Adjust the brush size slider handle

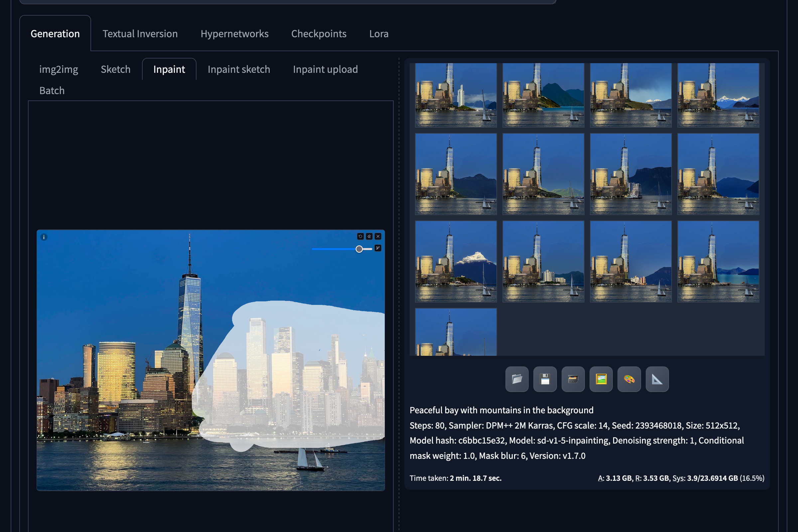pos(359,249)
